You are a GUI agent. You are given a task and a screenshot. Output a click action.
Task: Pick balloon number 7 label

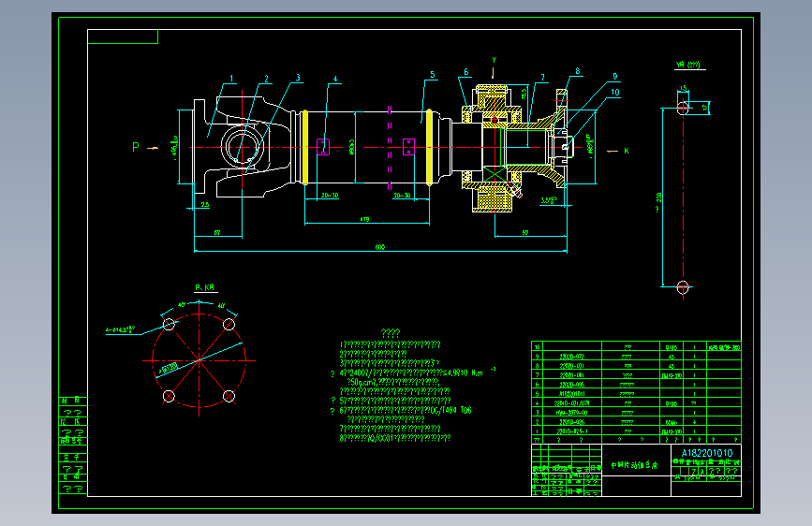[x=542, y=77]
